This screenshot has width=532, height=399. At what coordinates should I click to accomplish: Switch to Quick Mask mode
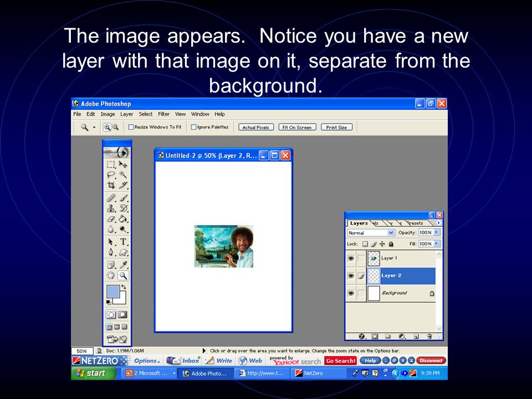coord(122,315)
